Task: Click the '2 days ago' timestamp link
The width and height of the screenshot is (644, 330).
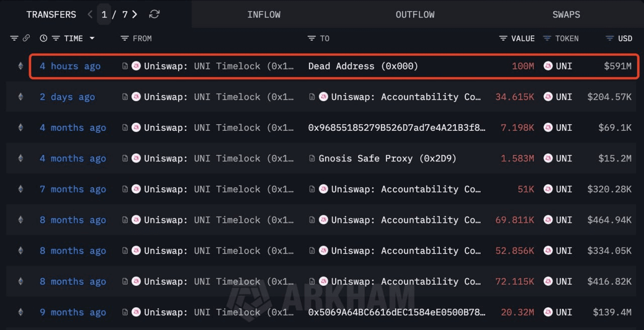Action: pyautogui.click(x=67, y=97)
